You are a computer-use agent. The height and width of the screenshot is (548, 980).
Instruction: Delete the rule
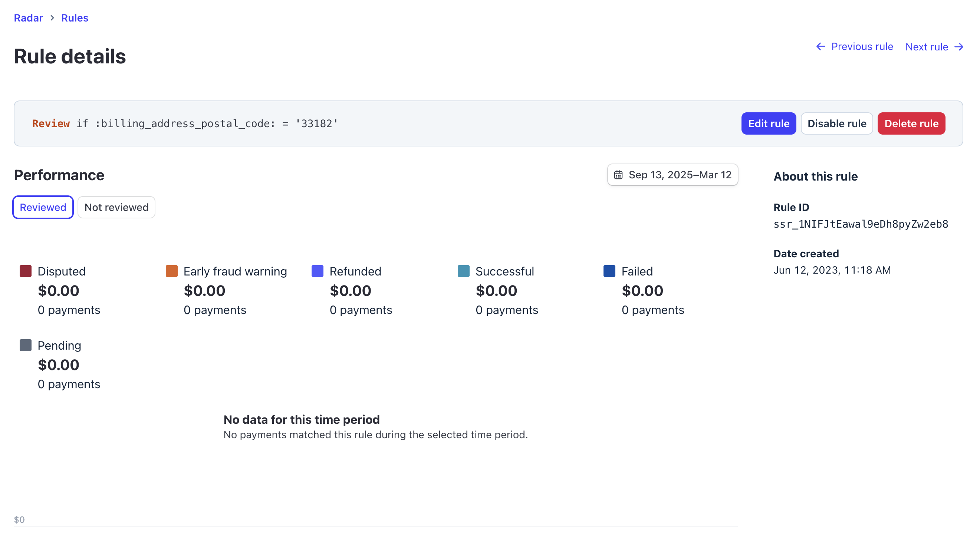tap(911, 123)
